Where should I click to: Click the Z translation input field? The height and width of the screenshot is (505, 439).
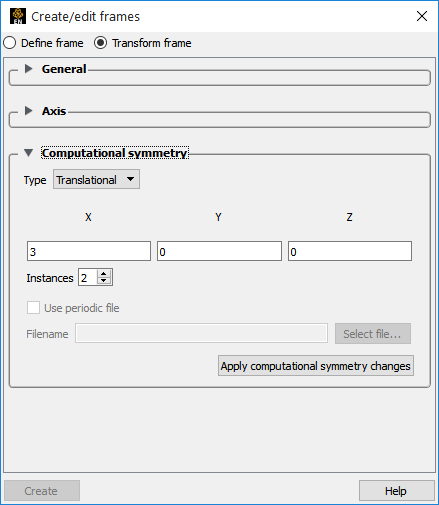tap(350, 251)
